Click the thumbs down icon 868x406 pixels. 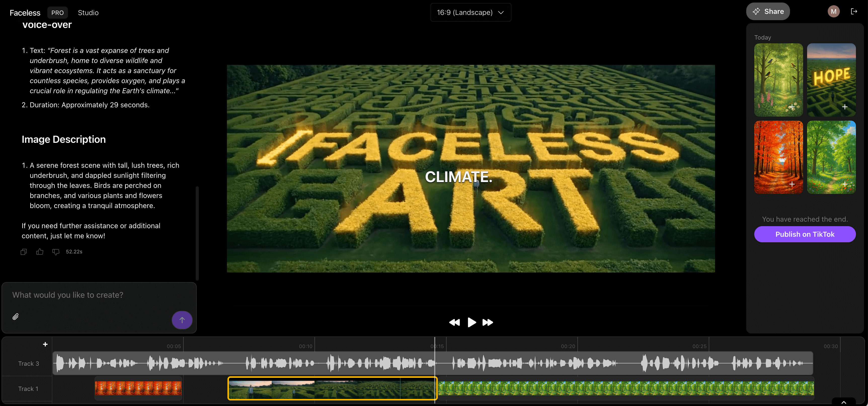tap(56, 252)
